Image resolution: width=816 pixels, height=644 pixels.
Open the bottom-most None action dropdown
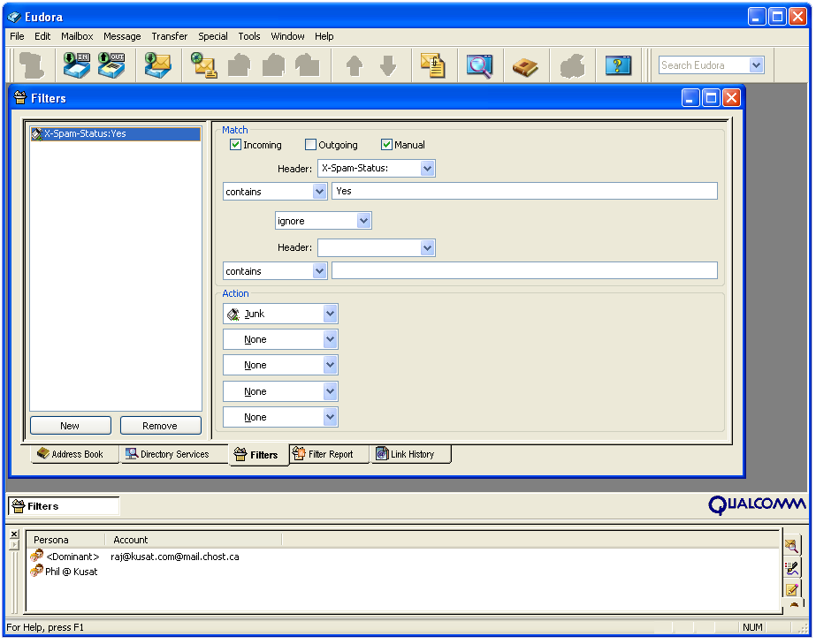(330, 417)
